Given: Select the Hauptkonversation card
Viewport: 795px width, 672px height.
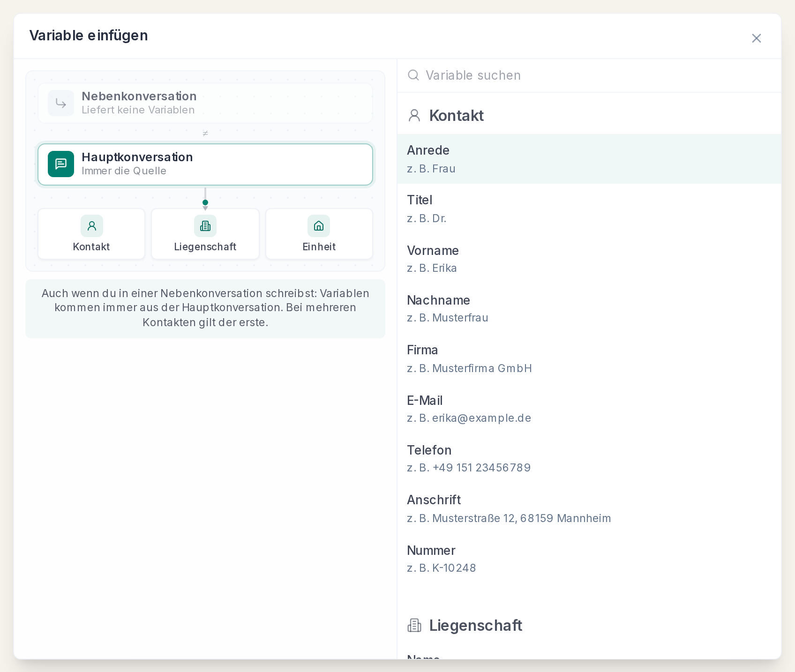Looking at the screenshot, I should pyautogui.click(x=205, y=164).
